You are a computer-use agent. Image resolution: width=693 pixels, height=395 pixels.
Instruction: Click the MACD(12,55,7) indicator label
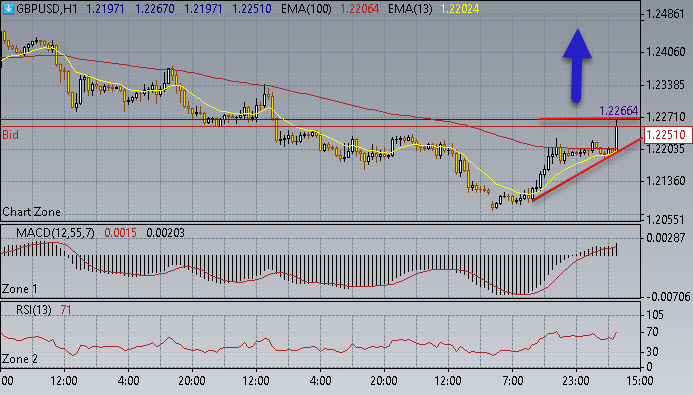click(x=55, y=233)
